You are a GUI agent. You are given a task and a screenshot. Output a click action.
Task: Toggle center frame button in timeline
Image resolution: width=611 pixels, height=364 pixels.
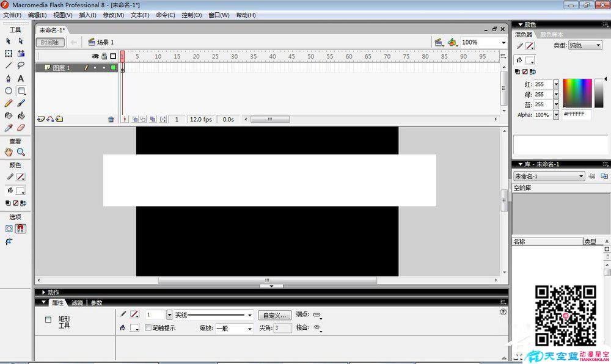point(125,120)
